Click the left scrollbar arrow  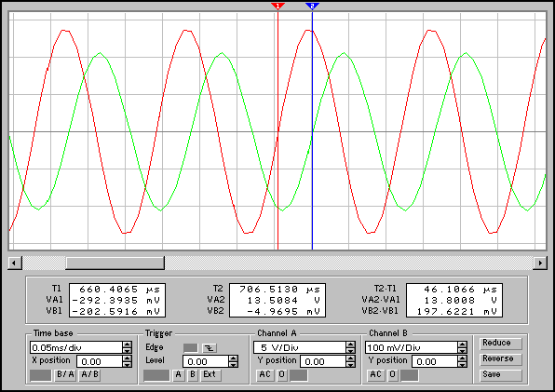15,263
